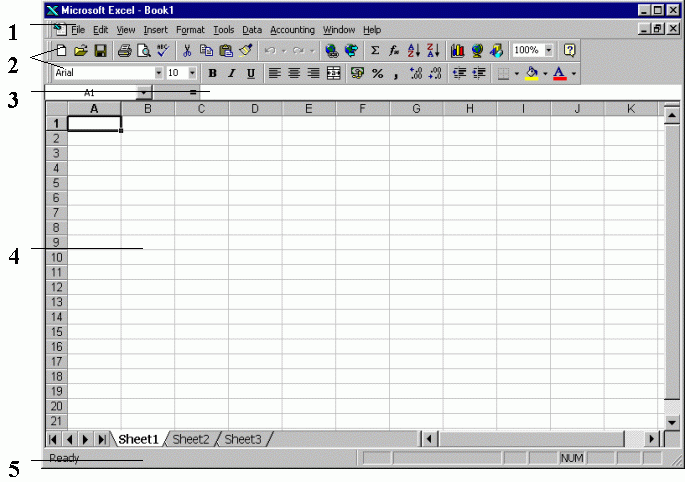
Task: Open the File menu
Action: (x=78, y=30)
